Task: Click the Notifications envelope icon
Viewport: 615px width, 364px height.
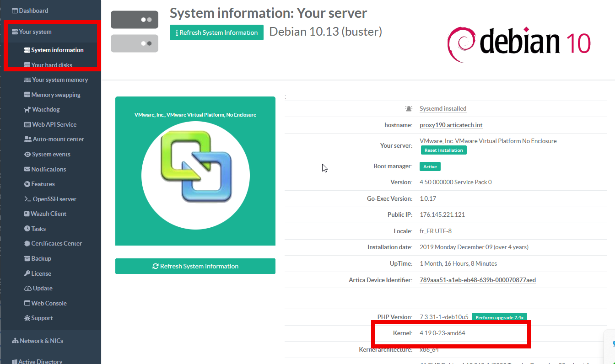Action: (x=27, y=169)
